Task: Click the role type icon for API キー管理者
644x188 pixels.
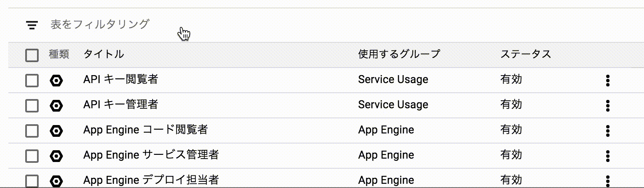Action: [x=56, y=106]
